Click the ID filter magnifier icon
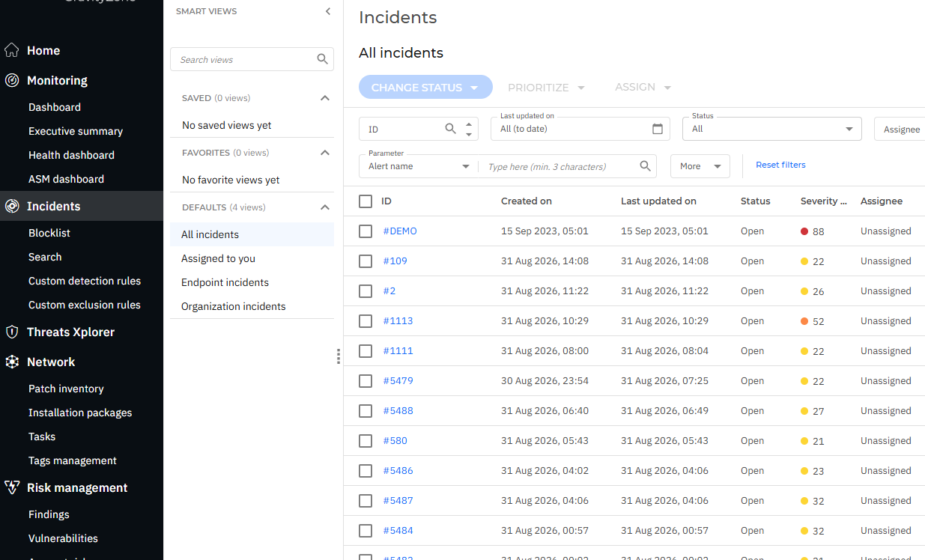 450,129
